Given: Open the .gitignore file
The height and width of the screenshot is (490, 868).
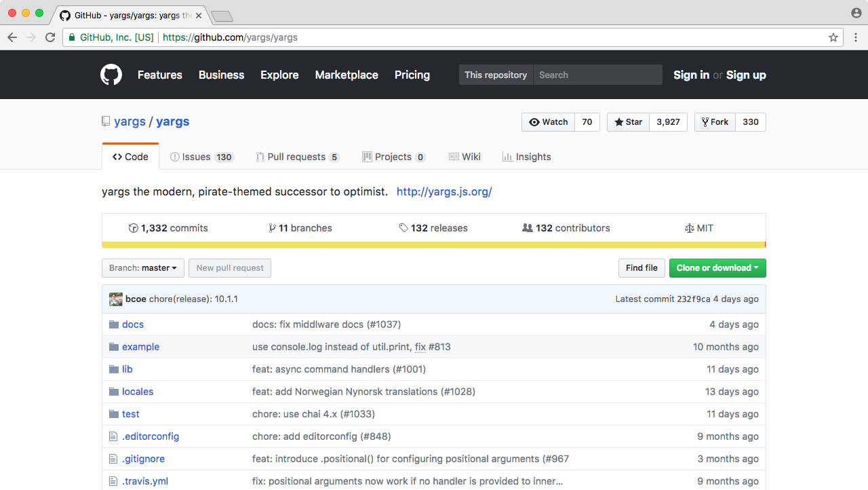Looking at the screenshot, I should [x=143, y=459].
